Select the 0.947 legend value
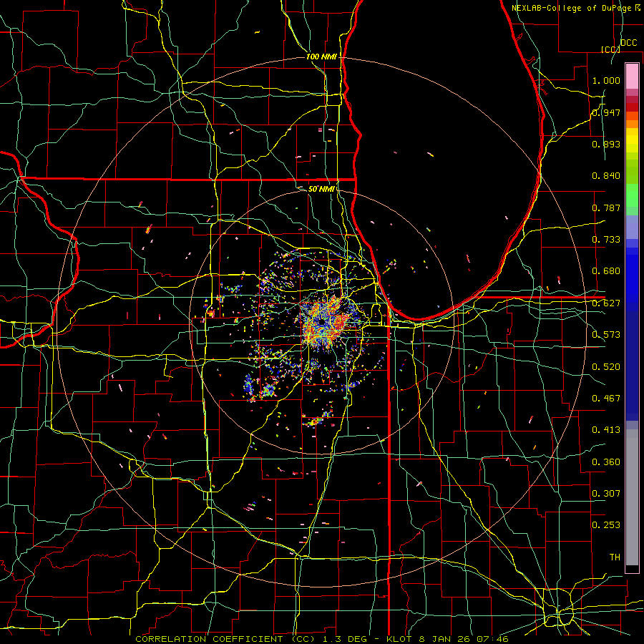This screenshot has width=644, height=644. click(x=606, y=112)
